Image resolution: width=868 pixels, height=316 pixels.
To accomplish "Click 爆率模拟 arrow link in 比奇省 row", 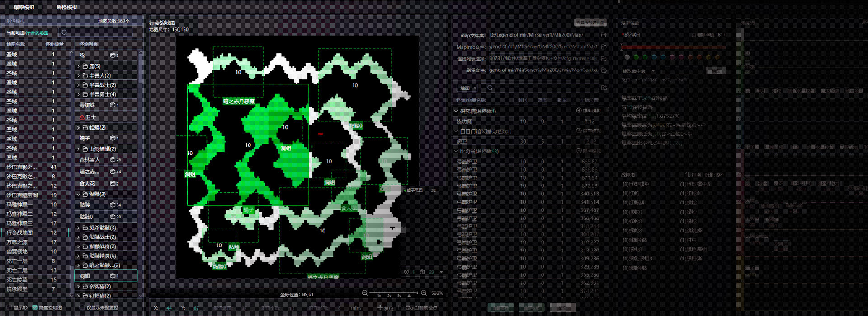I will point(589,151).
